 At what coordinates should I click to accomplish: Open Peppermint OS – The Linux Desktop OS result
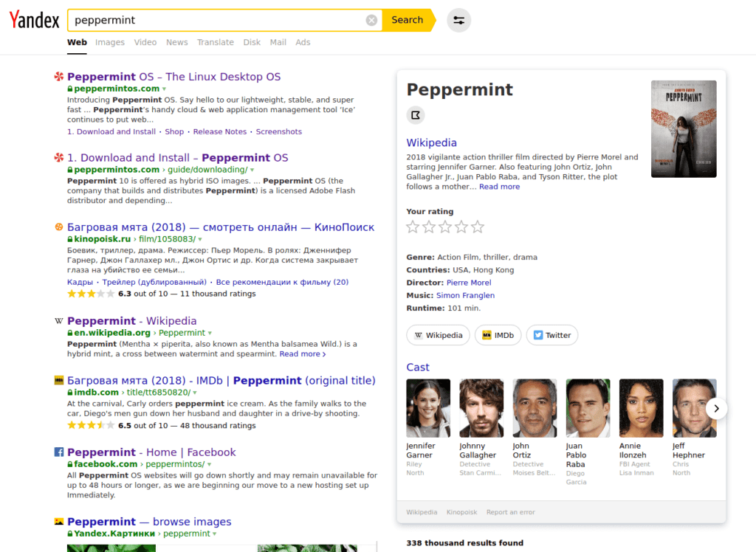click(x=173, y=77)
